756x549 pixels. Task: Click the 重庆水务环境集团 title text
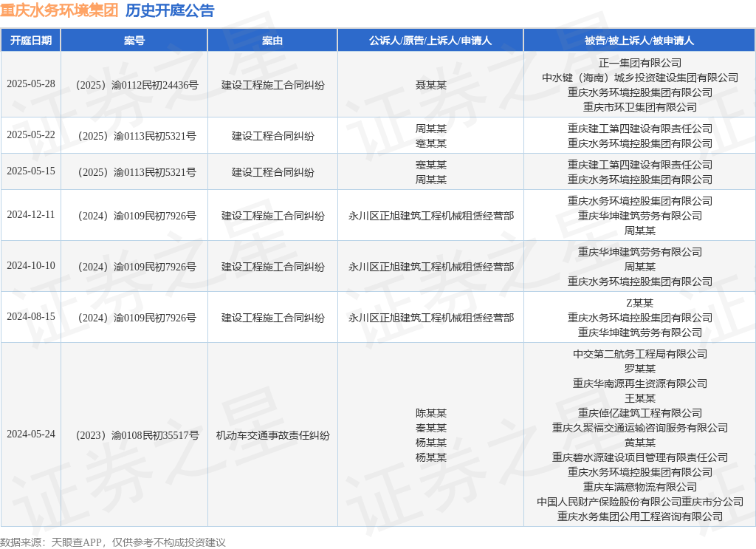(59, 10)
